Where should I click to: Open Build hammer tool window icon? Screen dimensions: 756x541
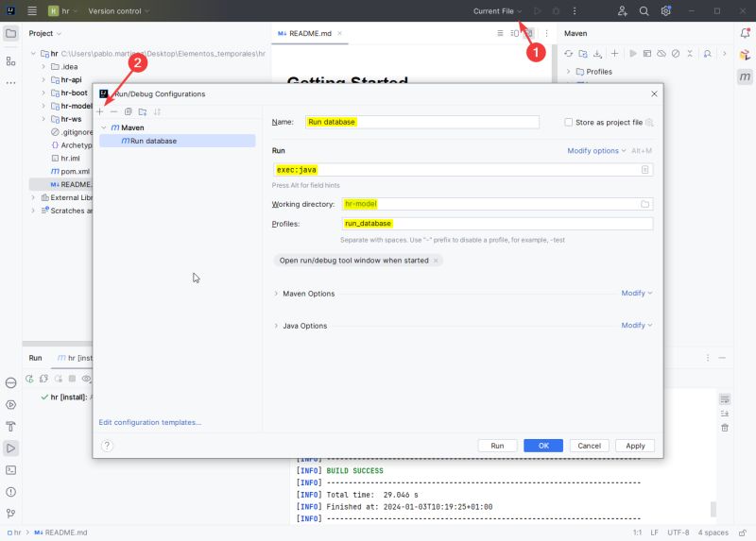(10, 427)
